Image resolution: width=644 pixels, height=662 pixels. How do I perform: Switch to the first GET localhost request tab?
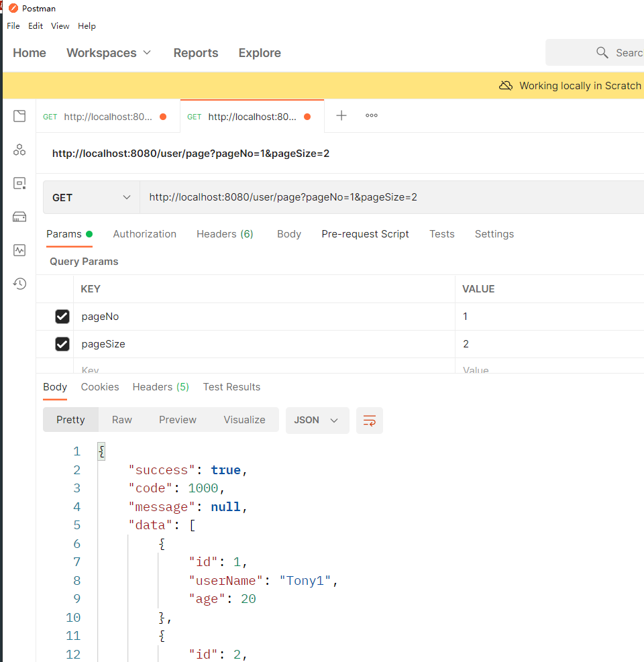click(x=108, y=117)
